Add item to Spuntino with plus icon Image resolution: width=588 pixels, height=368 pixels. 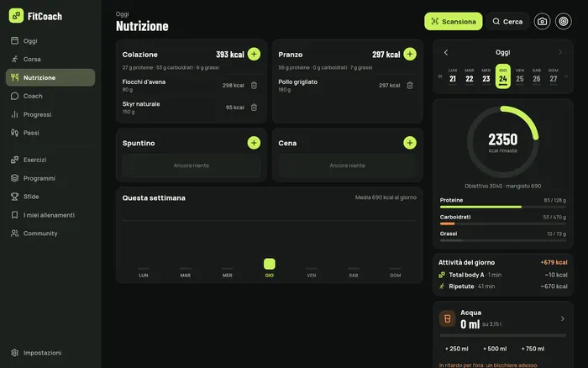pos(254,143)
